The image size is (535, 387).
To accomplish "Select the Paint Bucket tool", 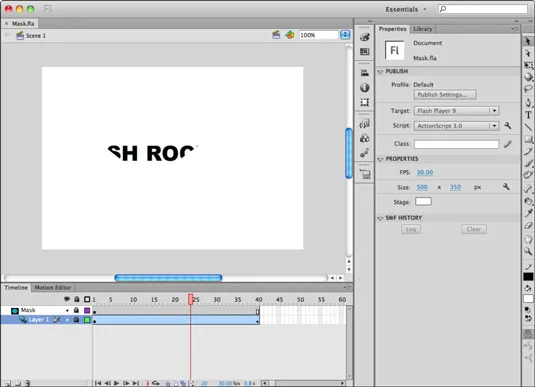I will pos(528,201).
